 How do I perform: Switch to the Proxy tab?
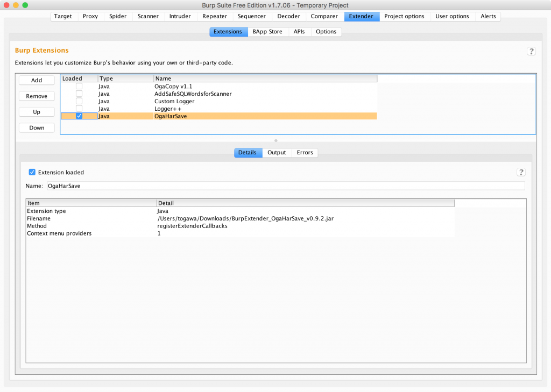[x=90, y=16]
